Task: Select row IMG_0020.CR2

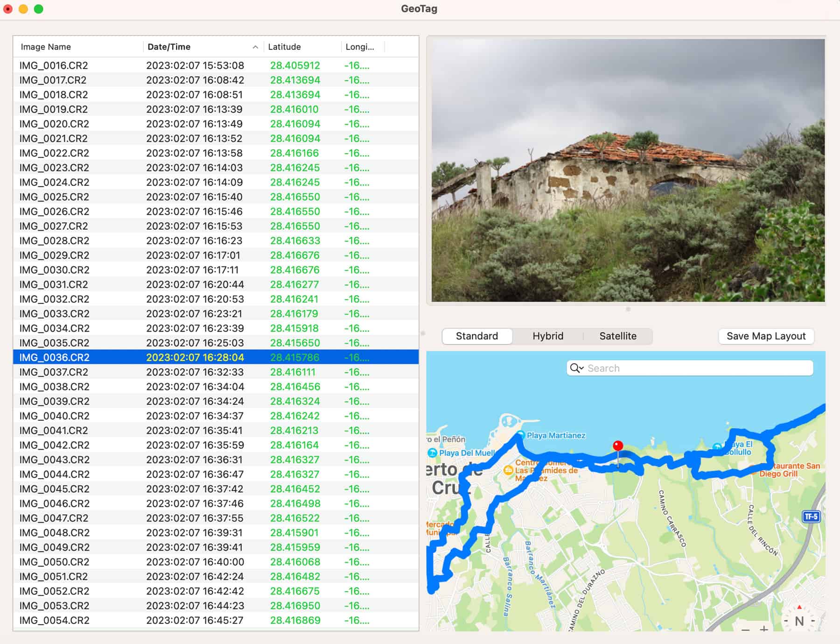Action: 216,124
